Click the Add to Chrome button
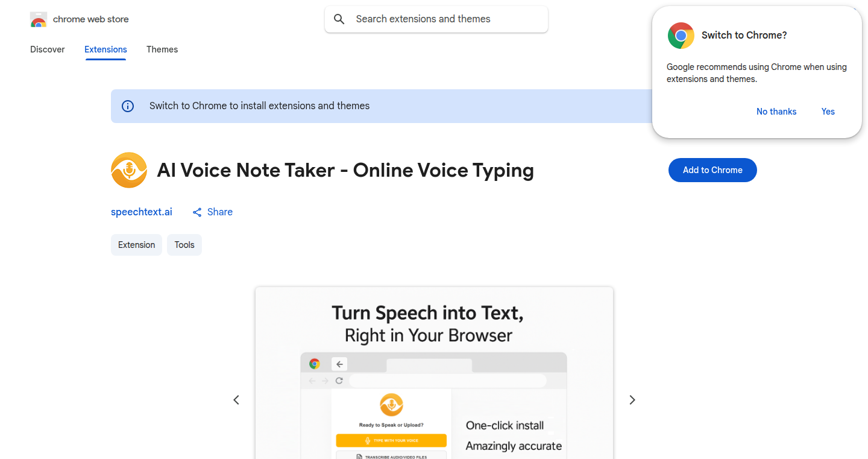This screenshot has height=459, width=868. 712,170
